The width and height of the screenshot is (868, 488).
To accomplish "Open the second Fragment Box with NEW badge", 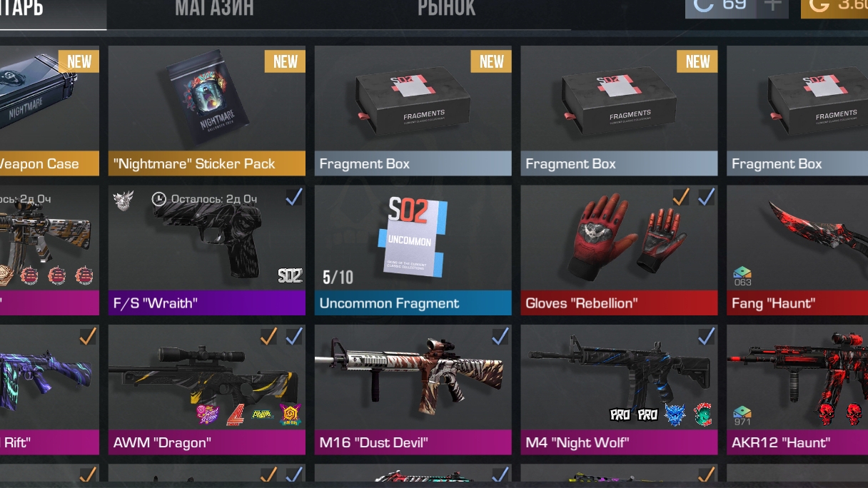I will click(x=619, y=111).
